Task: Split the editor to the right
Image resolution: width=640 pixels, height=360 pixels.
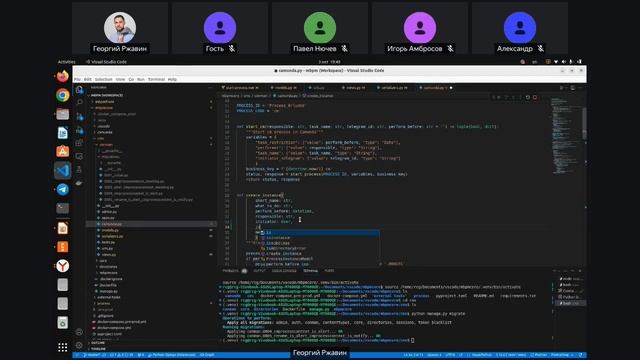Action: (x=573, y=88)
